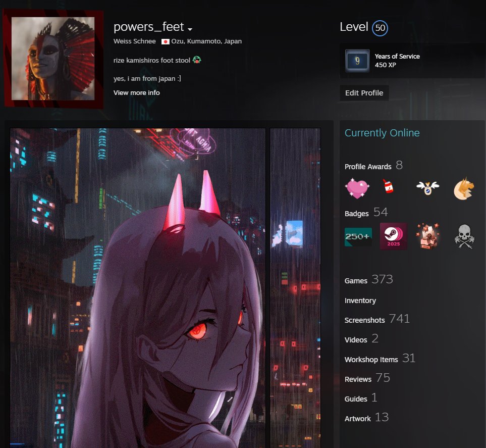Click the Years of Service 450 XP text
Screen dimensions: 486x448
397,61
